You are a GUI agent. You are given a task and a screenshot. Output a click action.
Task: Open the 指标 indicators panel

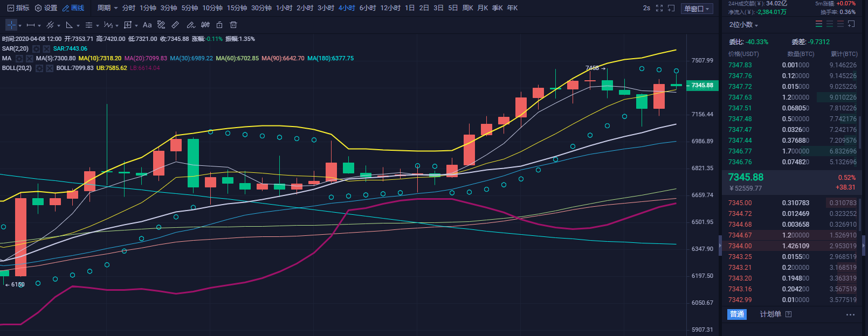(18, 8)
